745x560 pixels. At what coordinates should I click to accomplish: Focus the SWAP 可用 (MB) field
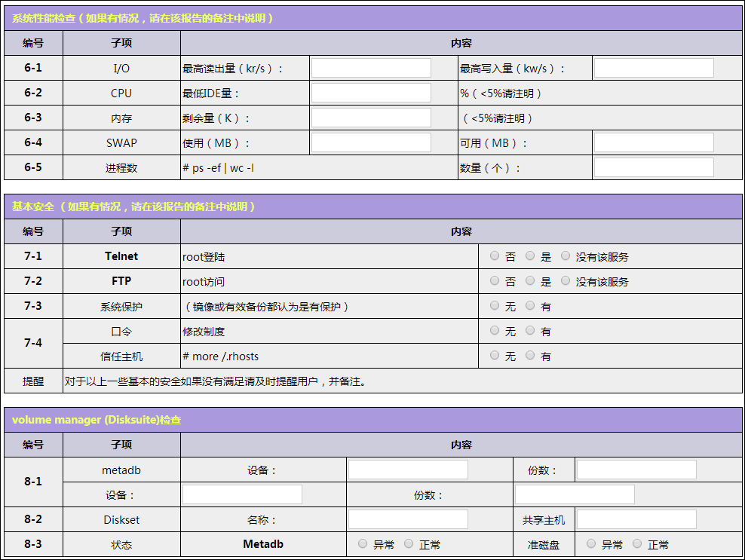(654, 142)
